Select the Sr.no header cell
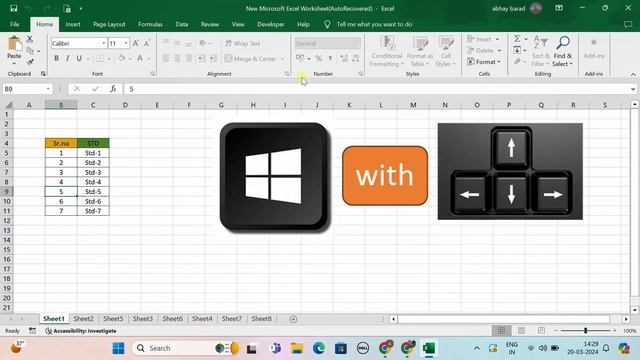The height and width of the screenshot is (360, 640). click(x=61, y=143)
